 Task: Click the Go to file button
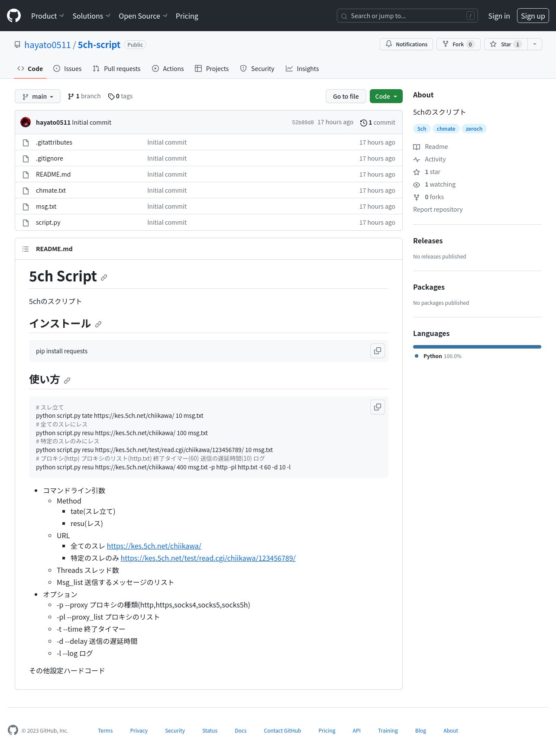346,96
